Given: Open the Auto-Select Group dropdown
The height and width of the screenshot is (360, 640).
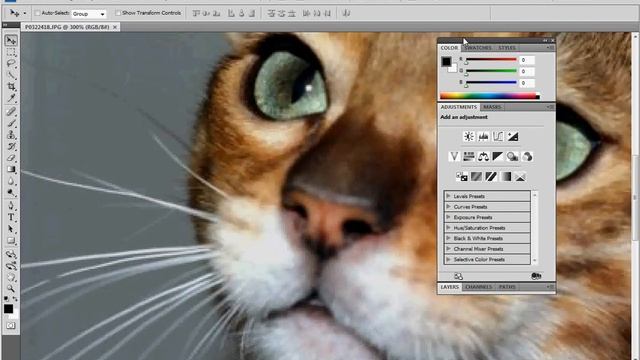Looking at the screenshot, I should pos(89,14).
